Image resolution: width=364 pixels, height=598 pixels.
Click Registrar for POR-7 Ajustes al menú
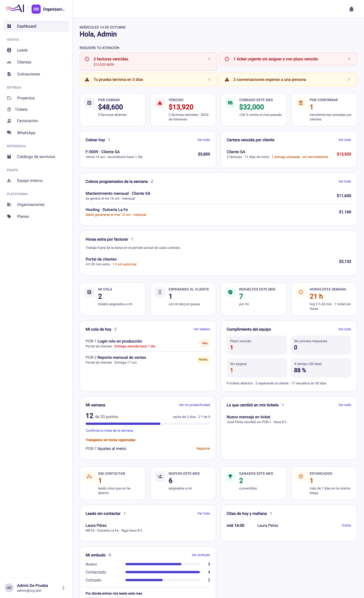click(x=203, y=448)
